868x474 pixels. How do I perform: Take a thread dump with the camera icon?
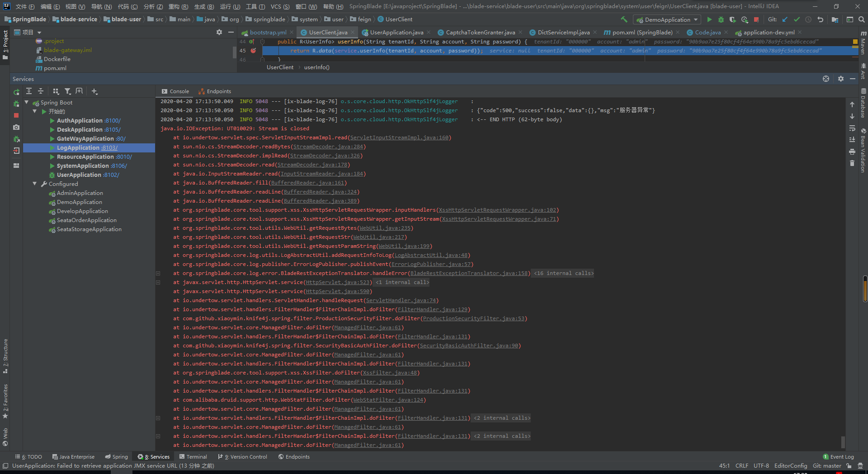click(x=16, y=127)
